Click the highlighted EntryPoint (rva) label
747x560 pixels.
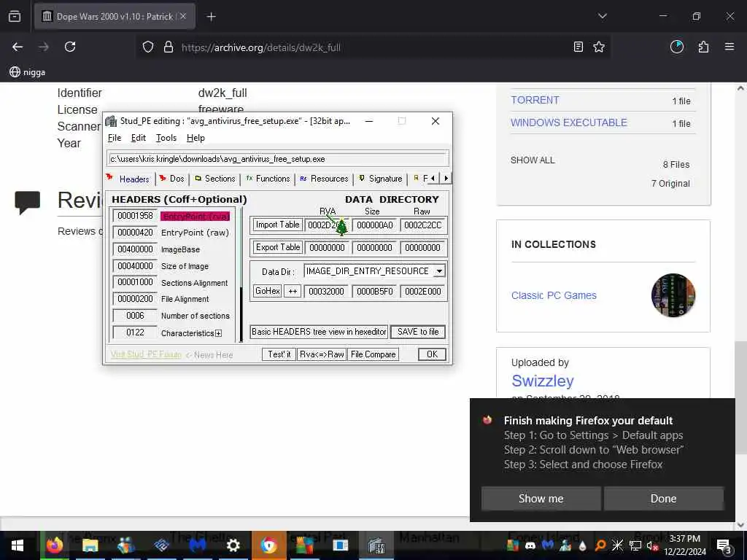pos(196,216)
